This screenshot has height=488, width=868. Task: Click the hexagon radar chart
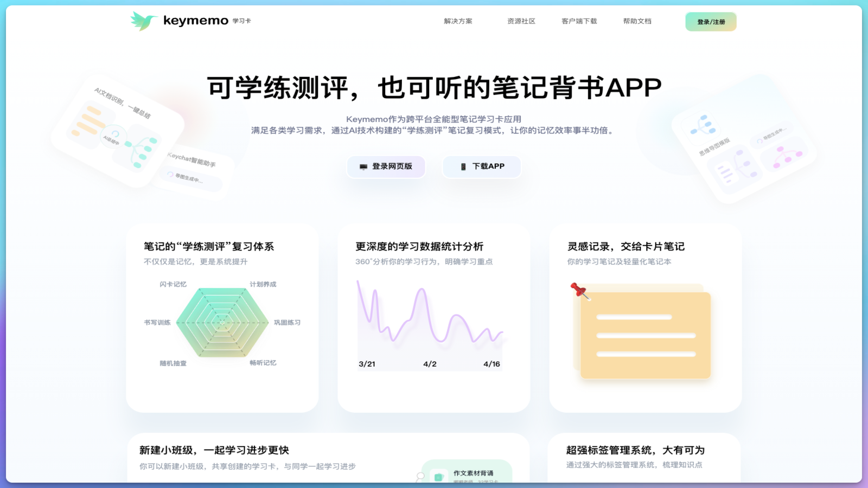(x=222, y=322)
